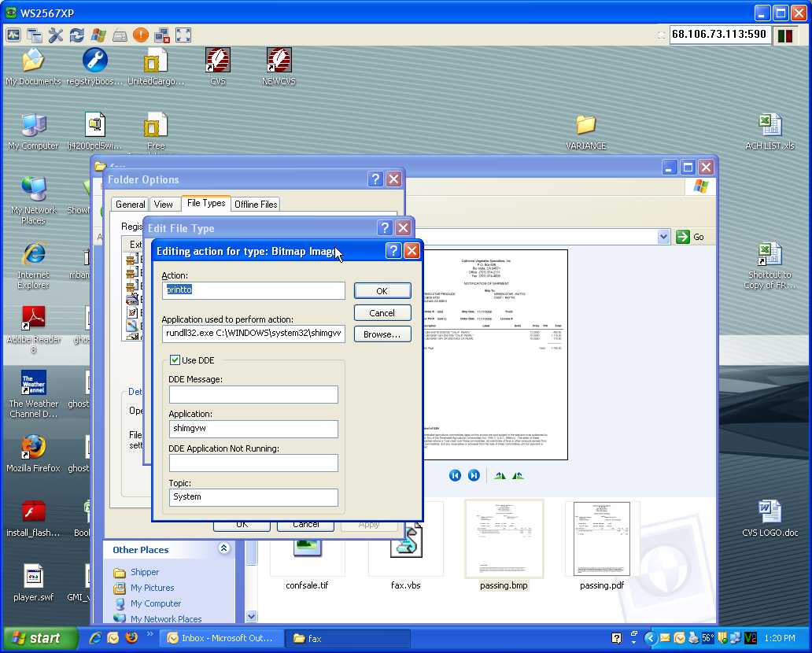812x653 pixels.
Task: Select the passing.pdf thumbnail
Action: (x=602, y=540)
